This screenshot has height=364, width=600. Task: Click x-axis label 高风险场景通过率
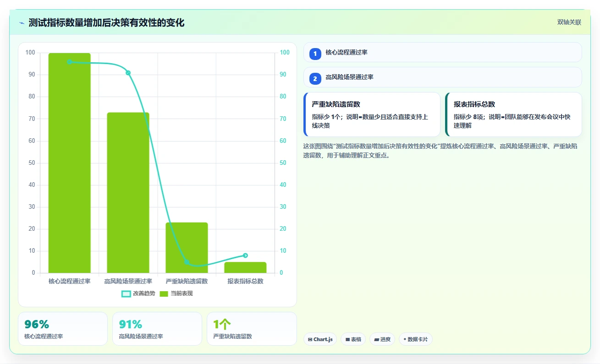[128, 281]
